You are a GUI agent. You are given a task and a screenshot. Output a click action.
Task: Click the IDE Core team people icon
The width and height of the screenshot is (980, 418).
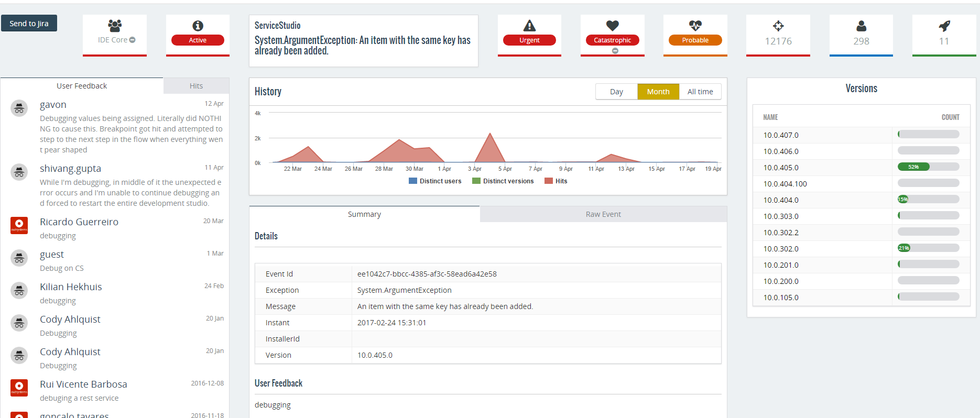tap(115, 26)
